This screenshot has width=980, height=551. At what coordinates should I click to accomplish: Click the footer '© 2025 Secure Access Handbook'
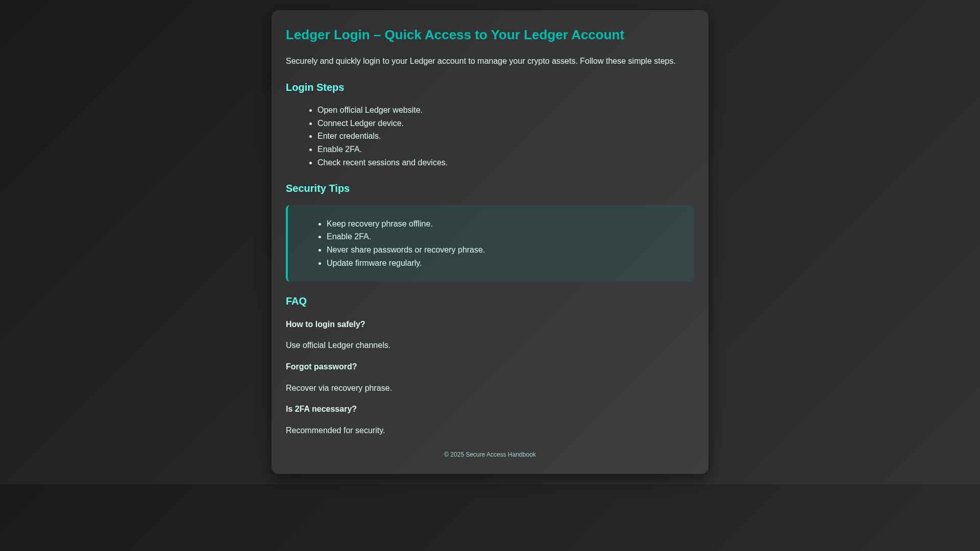point(490,455)
